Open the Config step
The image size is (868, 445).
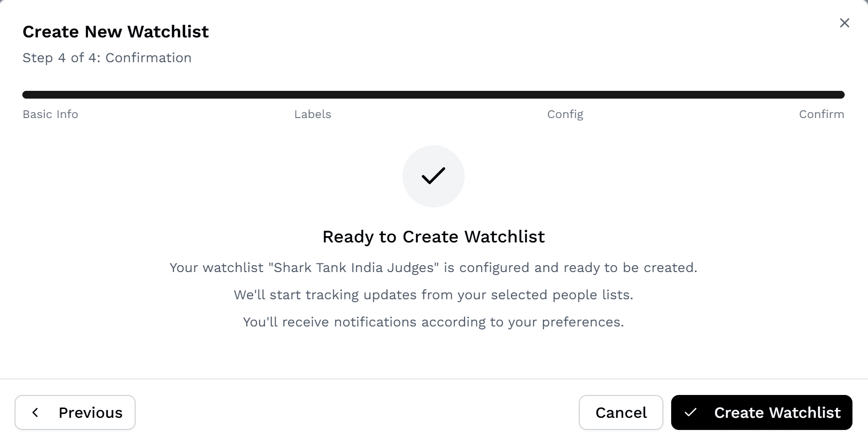(565, 114)
